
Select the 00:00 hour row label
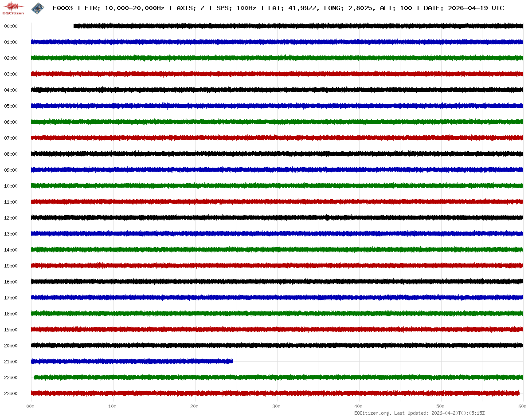point(11,26)
